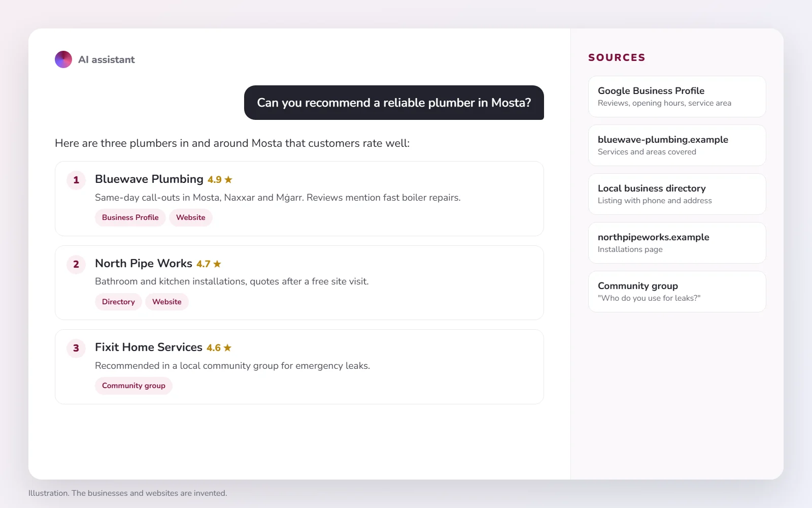The image size is (812, 508).
Task: Click the number 3 badge for Fixit Home Services
Action: point(76,348)
